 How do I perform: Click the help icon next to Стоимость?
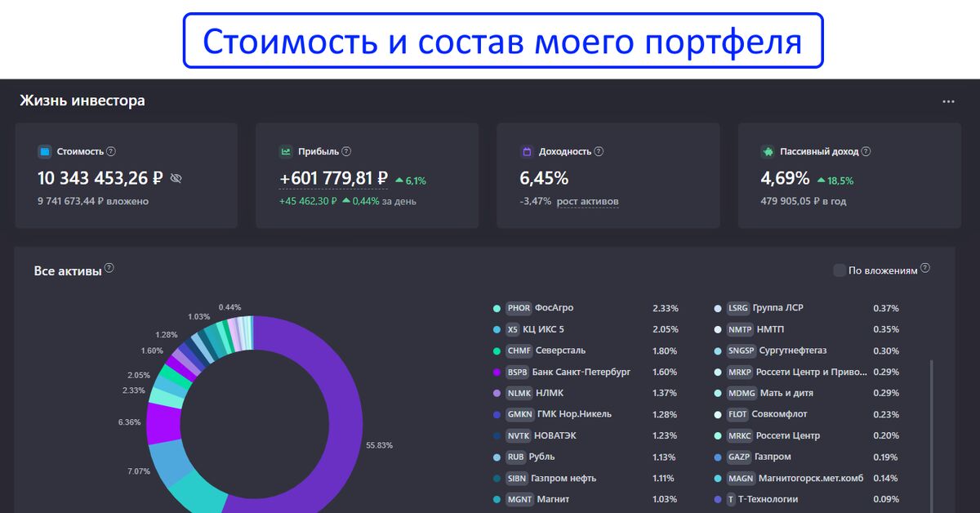tap(111, 151)
